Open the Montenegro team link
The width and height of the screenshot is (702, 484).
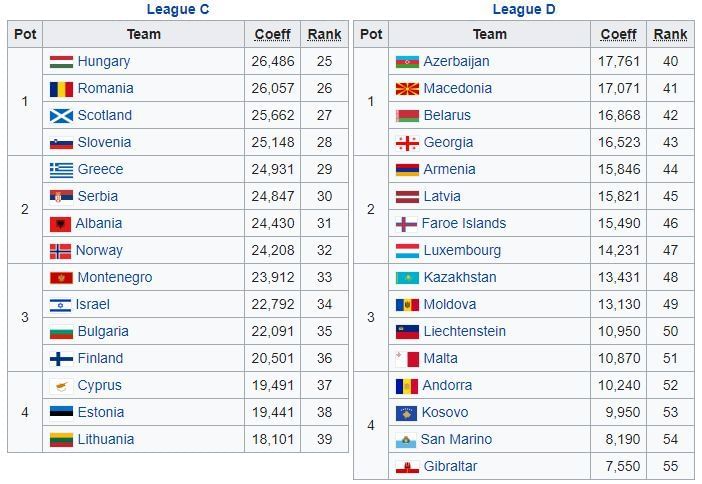point(114,278)
